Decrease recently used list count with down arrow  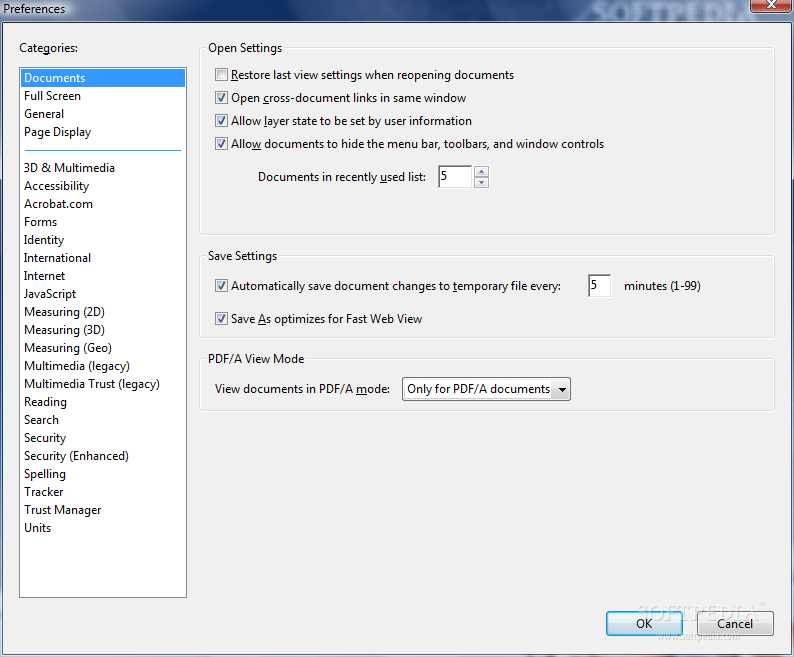click(x=482, y=182)
